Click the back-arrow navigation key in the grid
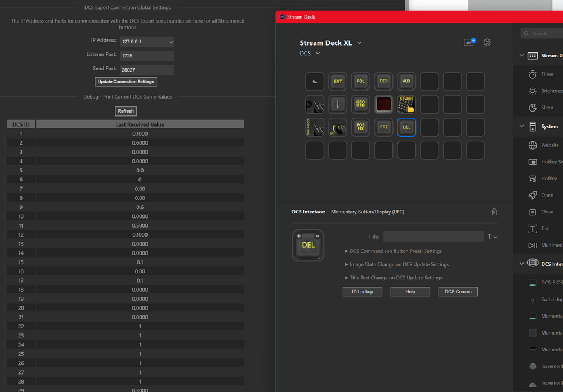 315,81
